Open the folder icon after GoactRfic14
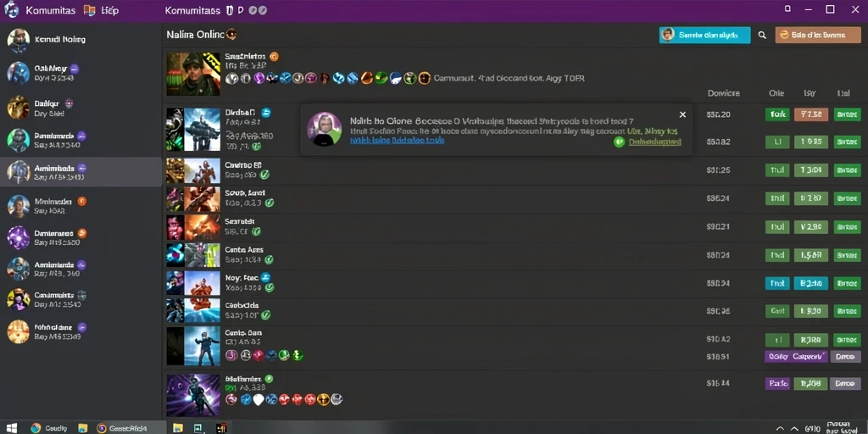The width and height of the screenshot is (868, 434). [178, 427]
